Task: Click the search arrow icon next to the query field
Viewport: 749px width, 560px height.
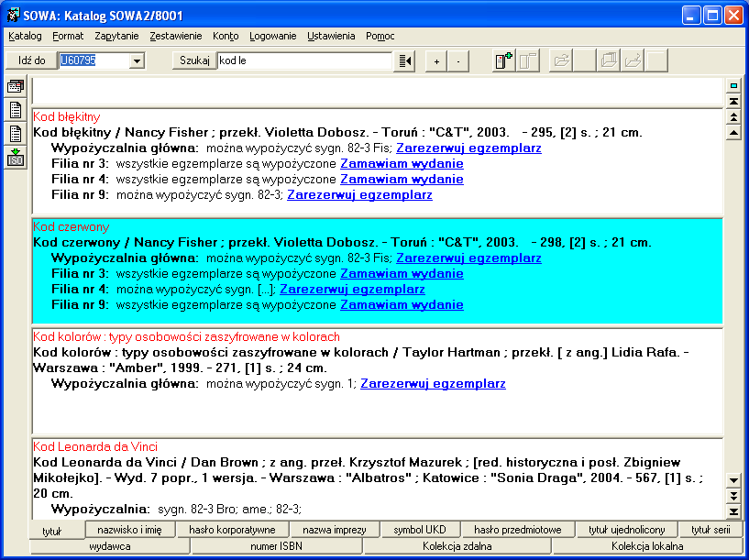Action: click(x=404, y=60)
